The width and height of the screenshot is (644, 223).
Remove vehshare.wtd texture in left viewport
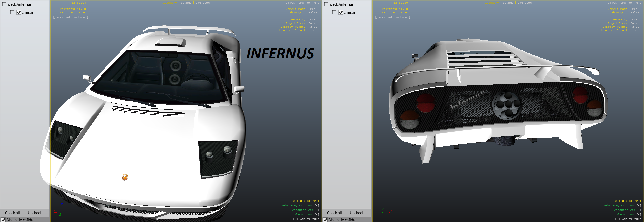[x=317, y=210]
